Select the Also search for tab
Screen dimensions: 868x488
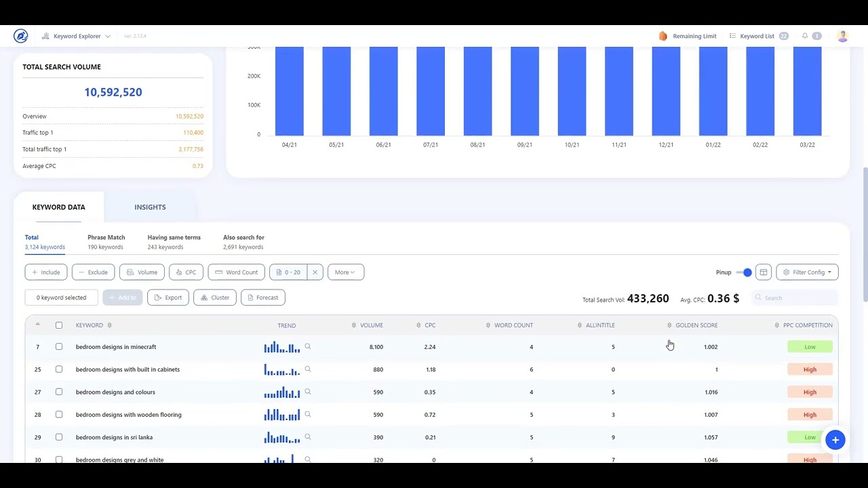coord(244,242)
